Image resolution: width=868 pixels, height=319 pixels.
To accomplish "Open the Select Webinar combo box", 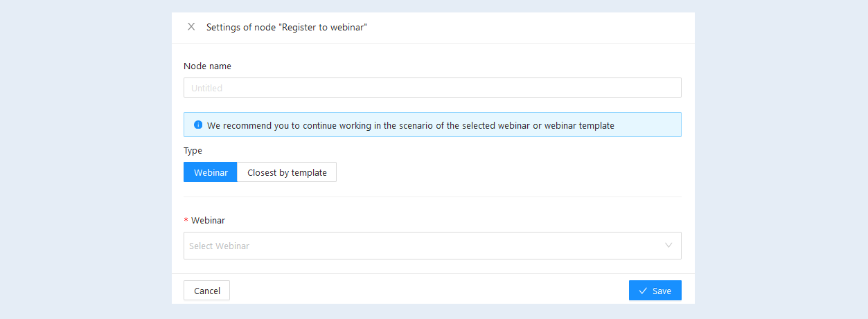I will [432, 246].
